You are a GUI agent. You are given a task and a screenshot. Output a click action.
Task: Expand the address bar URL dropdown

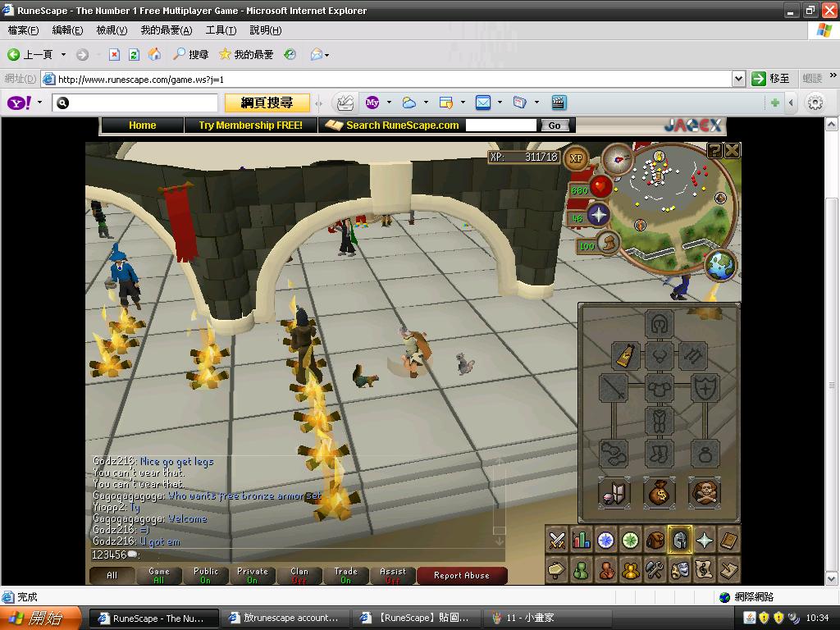click(738, 79)
